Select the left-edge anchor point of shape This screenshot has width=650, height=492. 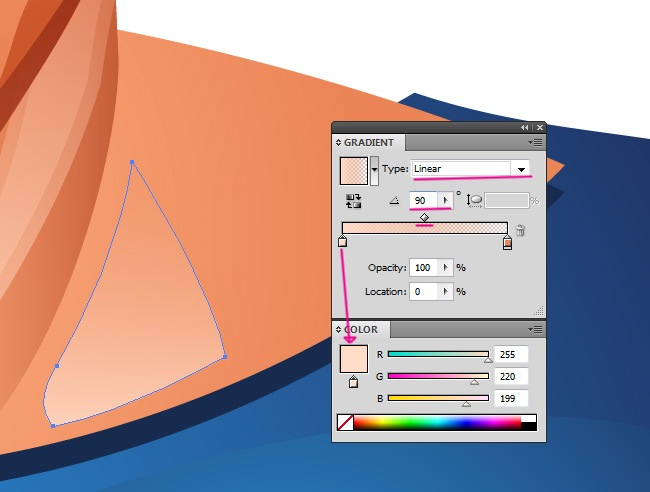(x=57, y=366)
